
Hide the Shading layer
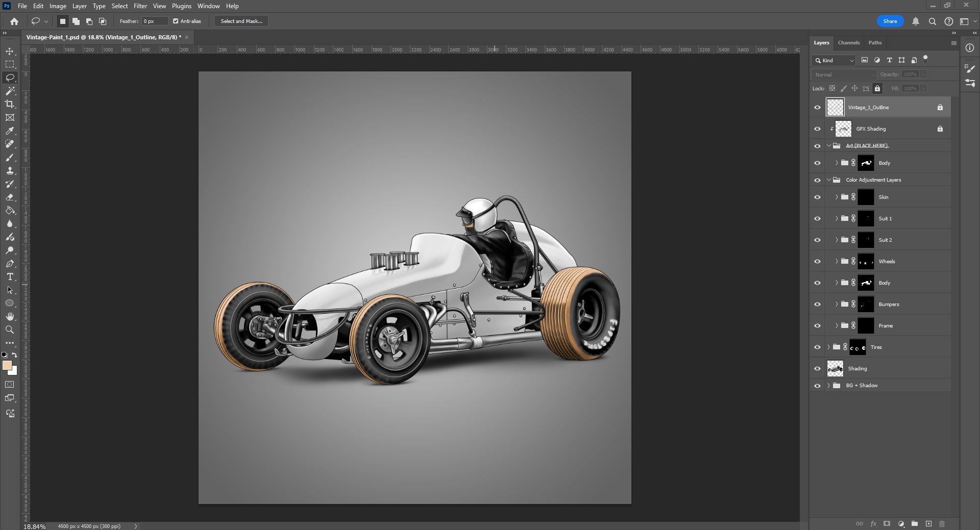point(817,369)
